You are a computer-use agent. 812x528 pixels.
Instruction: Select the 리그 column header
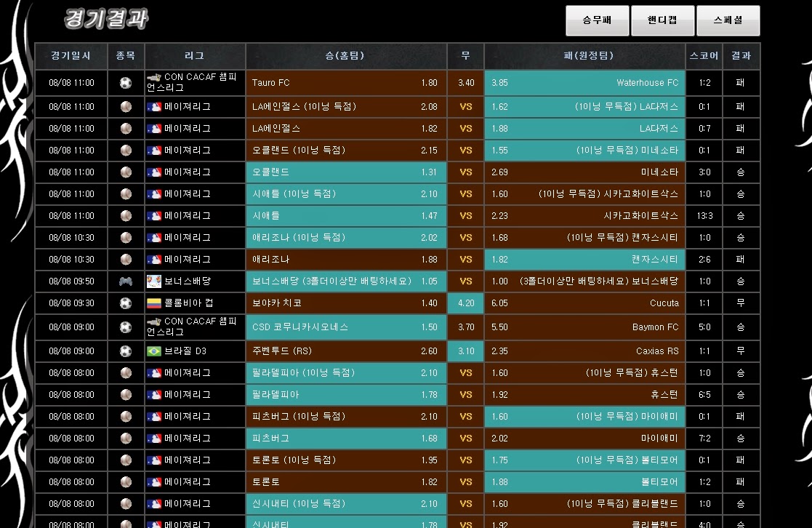(195, 56)
